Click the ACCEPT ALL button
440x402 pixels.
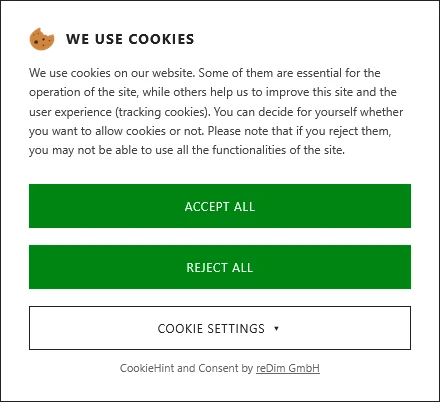click(220, 206)
